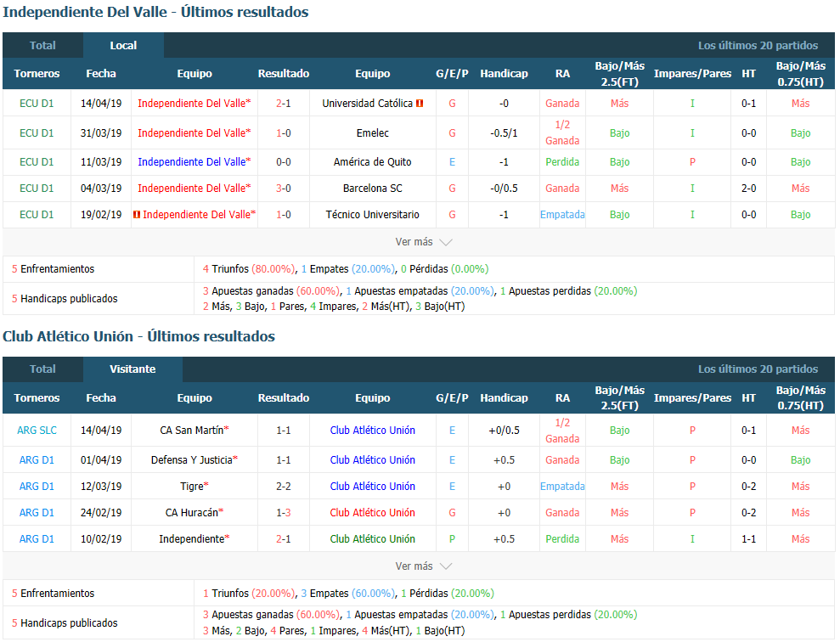The image size is (840, 642).
Task: Open the Total tab beside Visitante
Action: click(42, 369)
